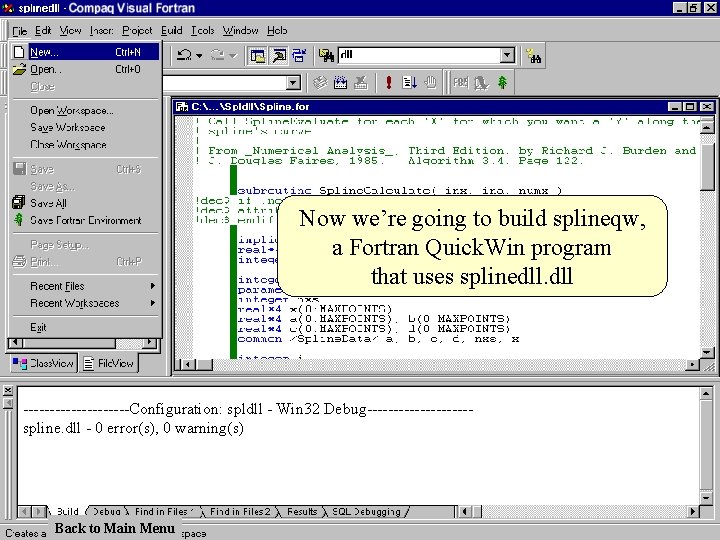Click the green tree Fortran environment icon

point(502,83)
